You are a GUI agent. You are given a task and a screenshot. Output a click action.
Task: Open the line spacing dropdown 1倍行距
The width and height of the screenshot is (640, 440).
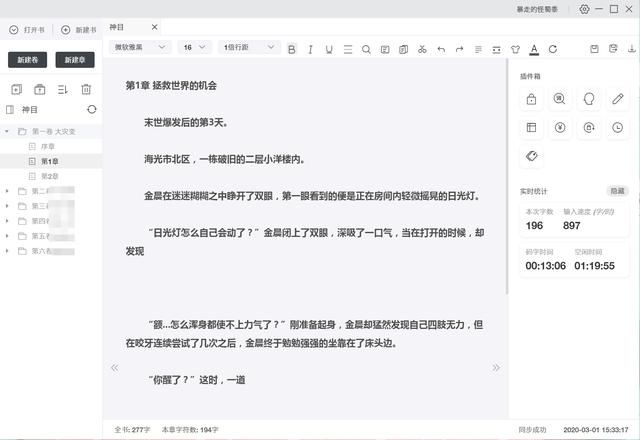pyautogui.click(x=249, y=47)
